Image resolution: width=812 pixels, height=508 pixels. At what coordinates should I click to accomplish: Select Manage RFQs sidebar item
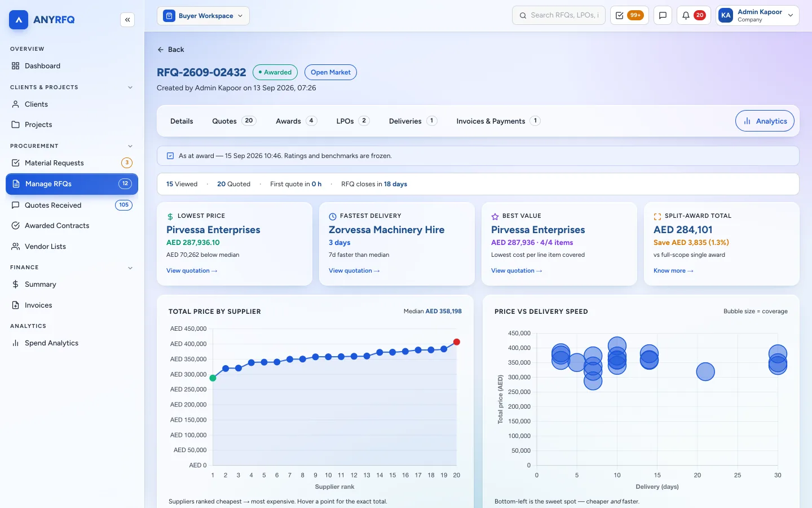[72, 184]
